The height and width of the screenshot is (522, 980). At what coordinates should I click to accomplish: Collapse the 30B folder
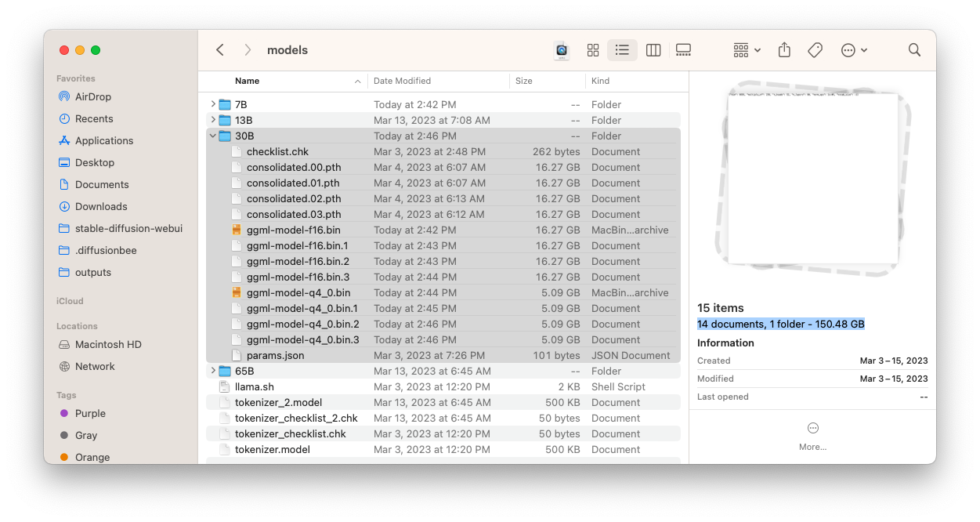tap(213, 136)
